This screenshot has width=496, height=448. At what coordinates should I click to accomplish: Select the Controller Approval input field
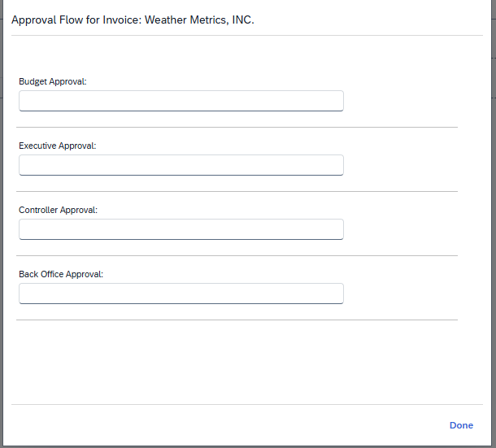(181, 229)
